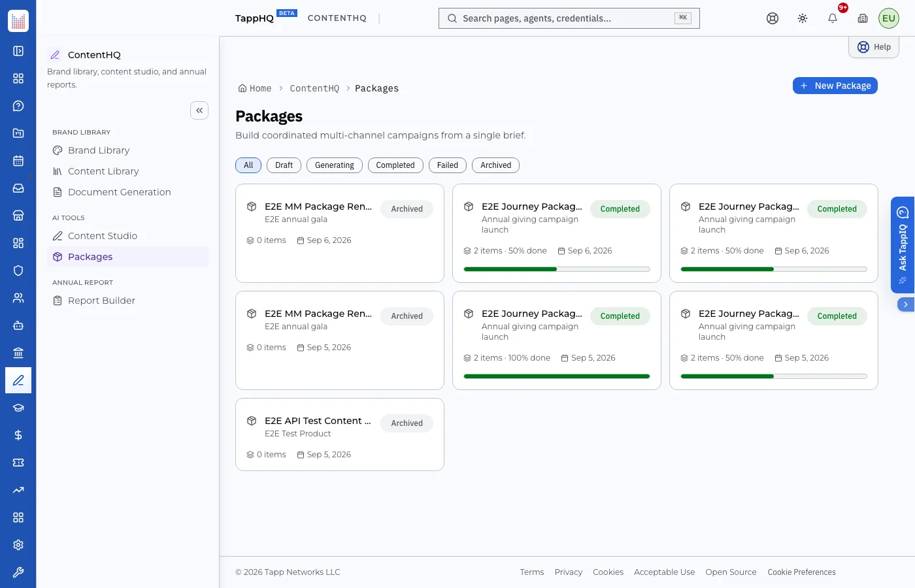The width and height of the screenshot is (915, 588).
Task: Open the graduation cap icon in left rail
Action: [x=18, y=408]
